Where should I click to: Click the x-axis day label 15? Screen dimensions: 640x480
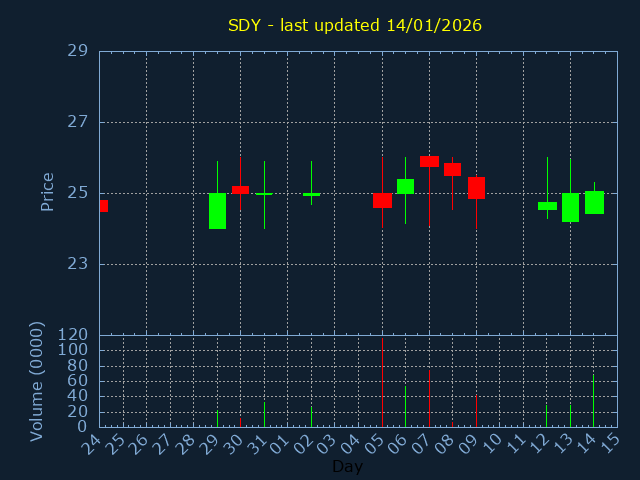611,444
